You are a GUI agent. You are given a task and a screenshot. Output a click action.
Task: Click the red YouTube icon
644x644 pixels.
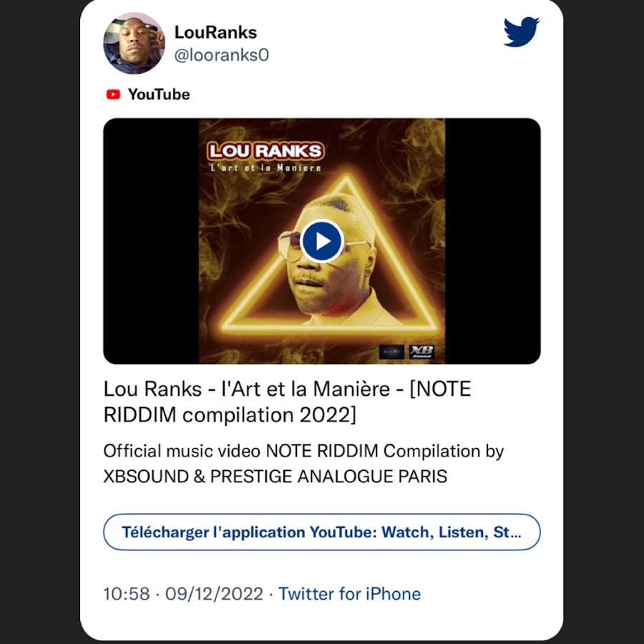113,94
